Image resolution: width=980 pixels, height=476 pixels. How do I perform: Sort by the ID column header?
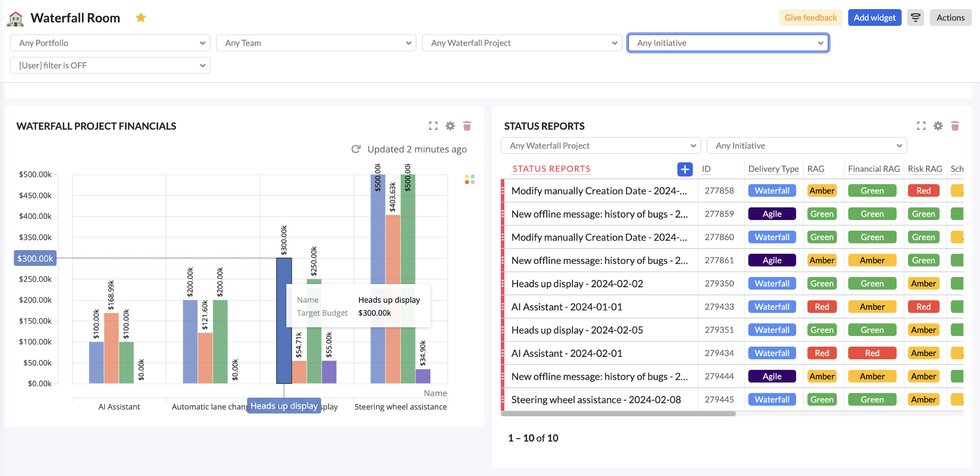[706, 169]
